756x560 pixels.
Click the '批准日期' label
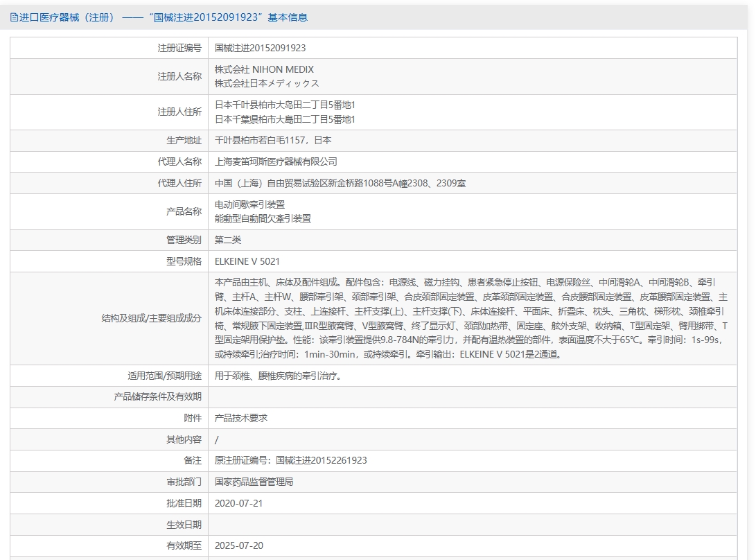[x=184, y=504]
